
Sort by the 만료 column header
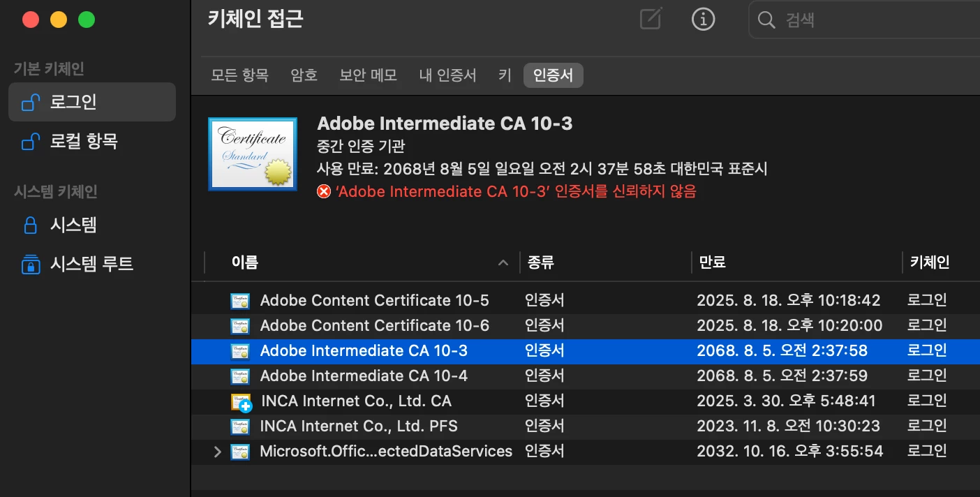click(712, 262)
